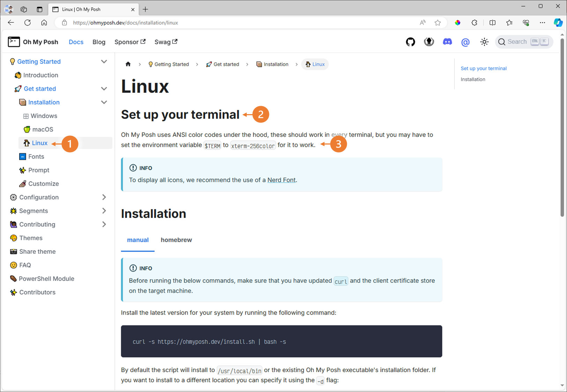Screen dimensions: 567x392
Task: Select Linux in the sidebar
Action: [36, 143]
